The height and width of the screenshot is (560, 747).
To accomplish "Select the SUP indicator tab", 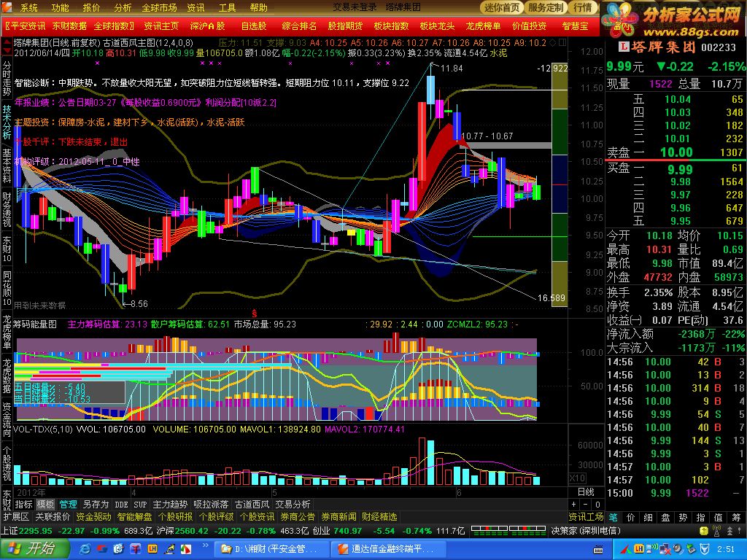I will click(x=140, y=505).
